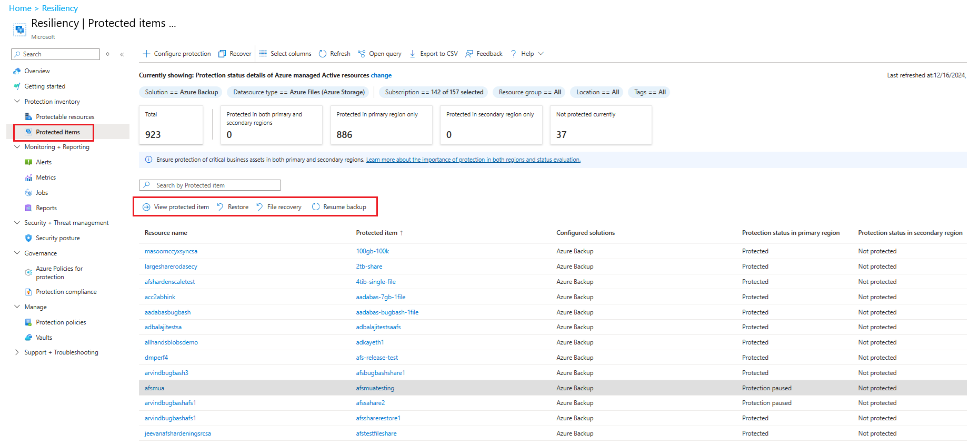Click the Protection compliance icon

tap(28, 292)
